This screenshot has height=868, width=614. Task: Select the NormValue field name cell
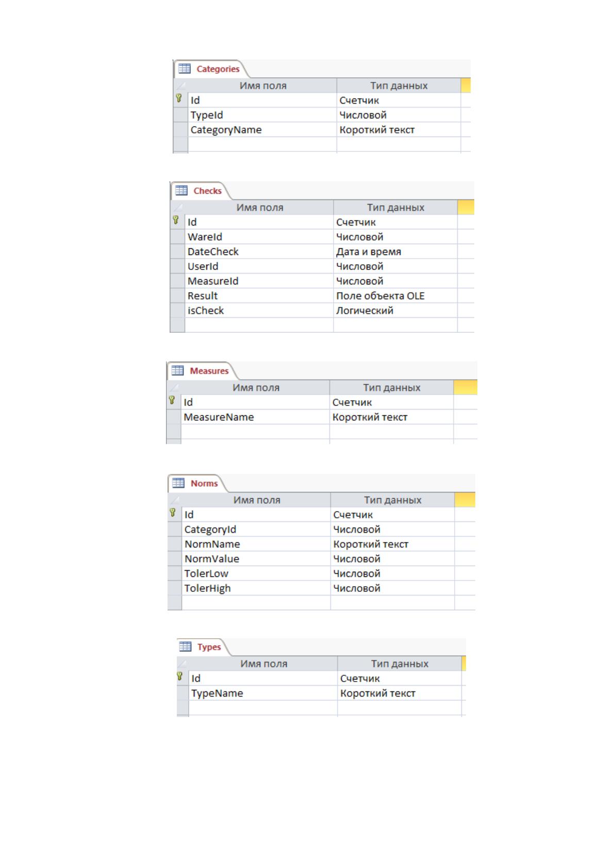256,559
